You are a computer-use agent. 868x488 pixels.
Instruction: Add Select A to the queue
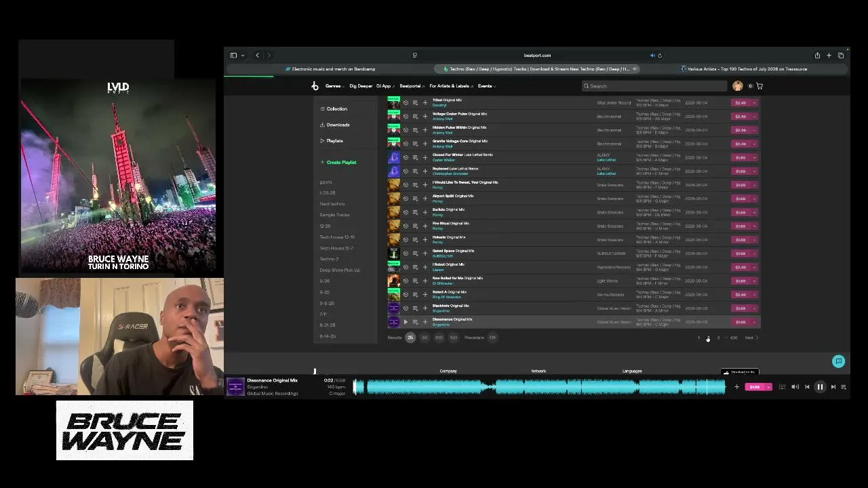[x=415, y=294]
